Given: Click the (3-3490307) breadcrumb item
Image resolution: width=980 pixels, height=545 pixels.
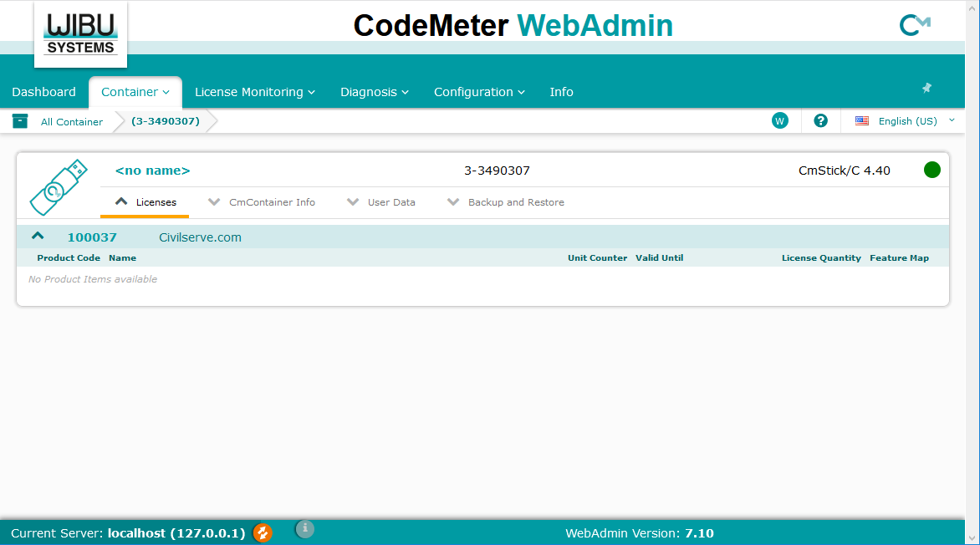Looking at the screenshot, I should click(166, 120).
